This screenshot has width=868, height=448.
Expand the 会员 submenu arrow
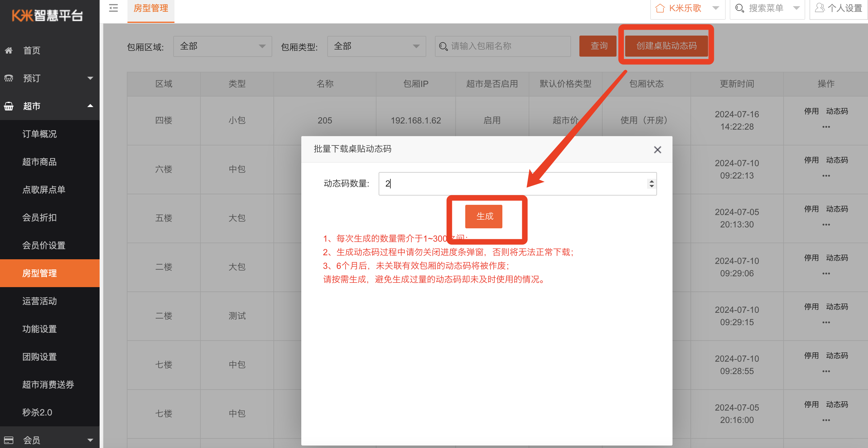point(90,440)
